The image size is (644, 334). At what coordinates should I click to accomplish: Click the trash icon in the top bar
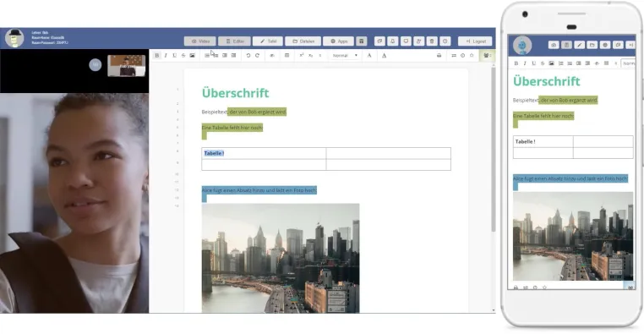[x=432, y=41]
